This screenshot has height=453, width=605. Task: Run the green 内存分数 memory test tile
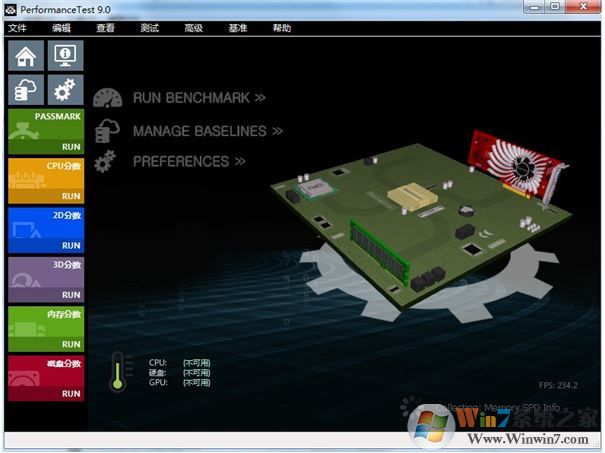46,328
